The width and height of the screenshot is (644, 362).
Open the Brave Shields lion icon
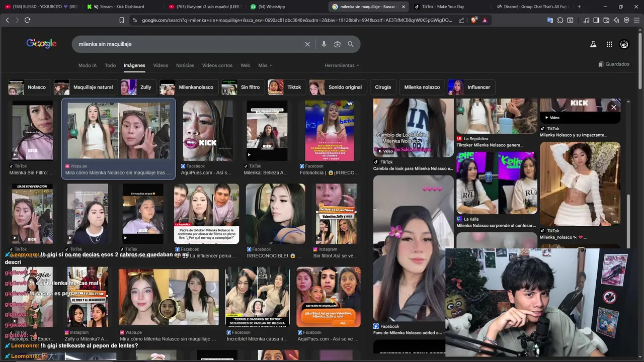(x=474, y=20)
